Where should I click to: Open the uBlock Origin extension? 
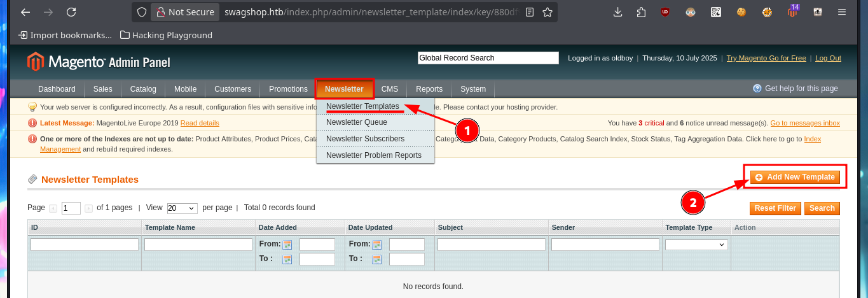tap(665, 12)
